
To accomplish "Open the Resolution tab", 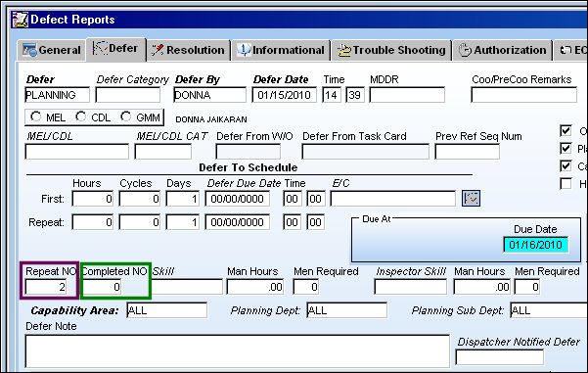I will click(x=188, y=50).
